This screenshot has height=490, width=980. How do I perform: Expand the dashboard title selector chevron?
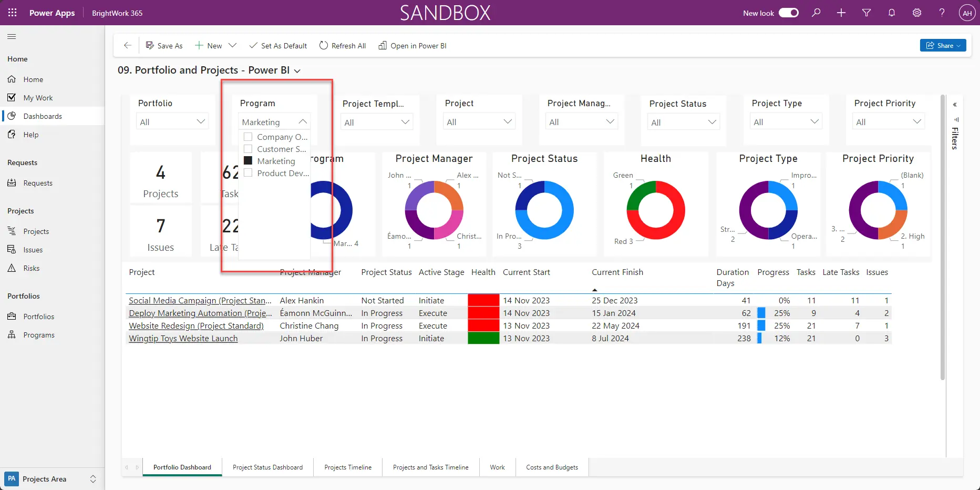point(297,71)
